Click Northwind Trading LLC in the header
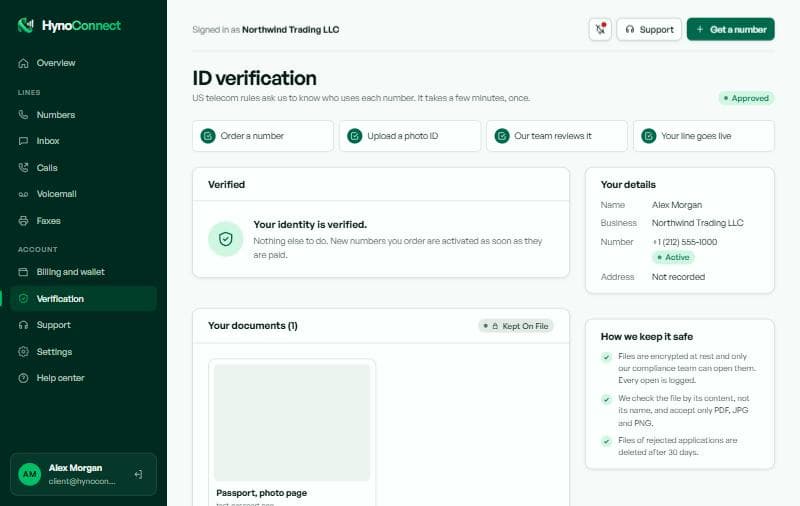800x506 pixels. click(x=290, y=30)
